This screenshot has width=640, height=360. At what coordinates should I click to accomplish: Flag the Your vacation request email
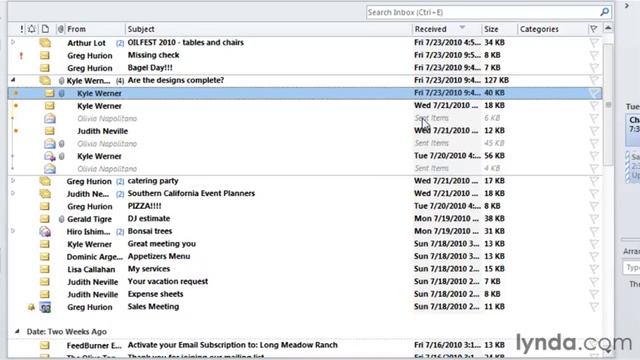(x=594, y=282)
